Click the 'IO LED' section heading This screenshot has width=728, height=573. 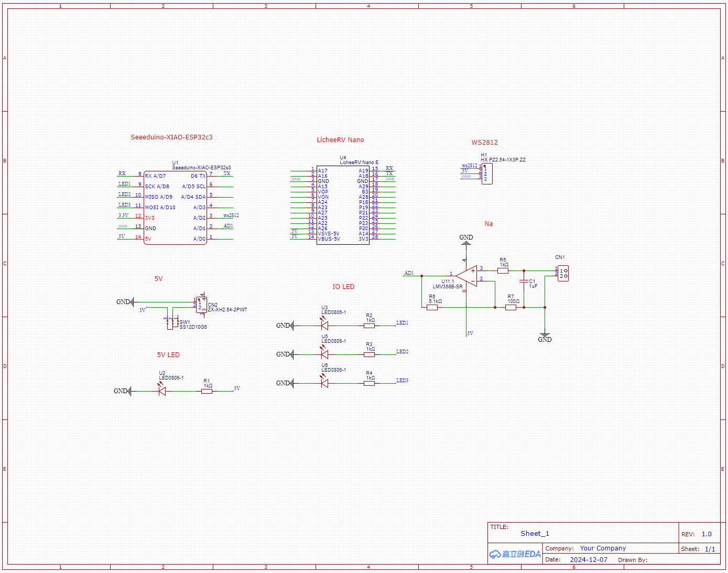pyautogui.click(x=343, y=287)
